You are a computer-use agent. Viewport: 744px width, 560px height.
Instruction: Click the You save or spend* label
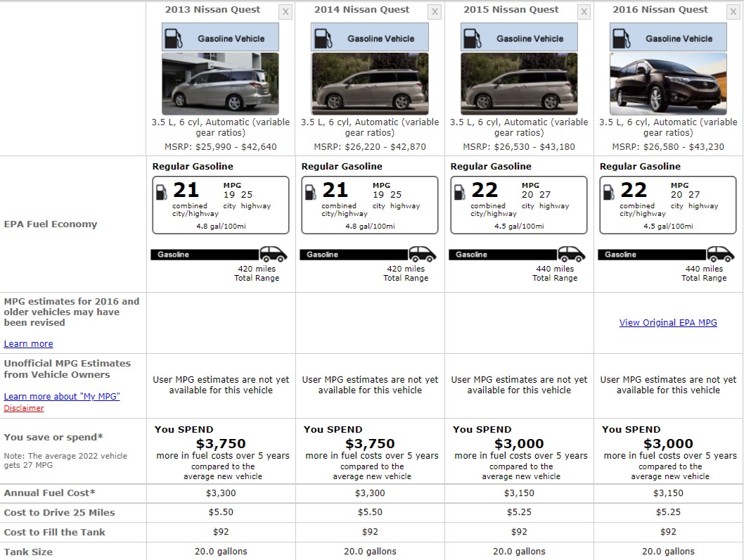[53, 437]
